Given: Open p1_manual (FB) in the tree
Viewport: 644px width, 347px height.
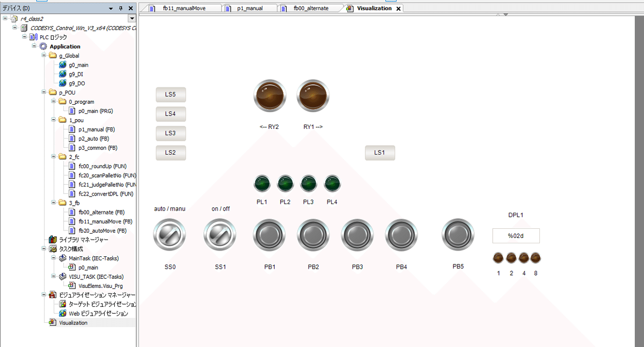Looking at the screenshot, I should 96,129.
